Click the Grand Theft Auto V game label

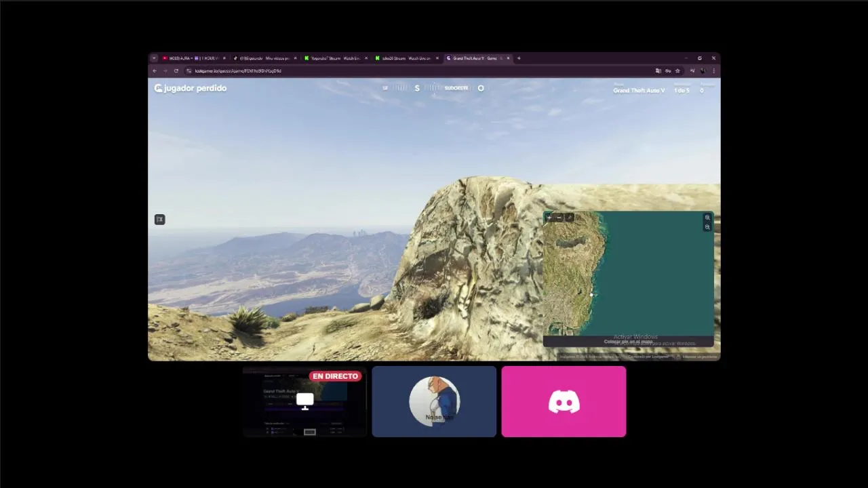pos(639,90)
